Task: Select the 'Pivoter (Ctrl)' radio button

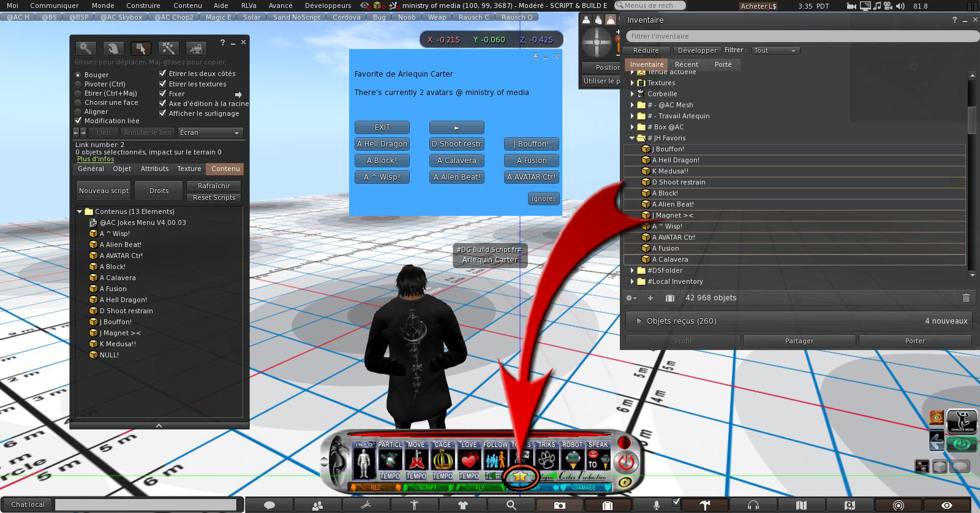Action: coord(78,85)
